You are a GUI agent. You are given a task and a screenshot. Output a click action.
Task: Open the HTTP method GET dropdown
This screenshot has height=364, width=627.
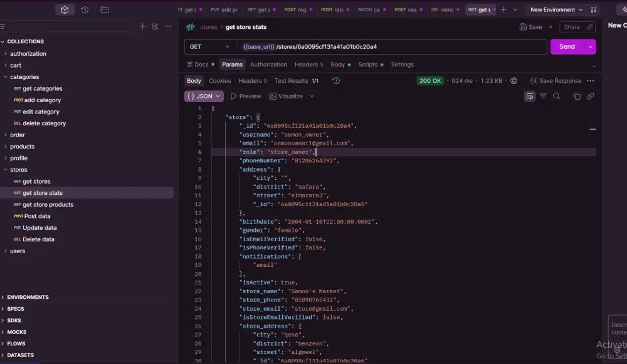[x=209, y=47]
